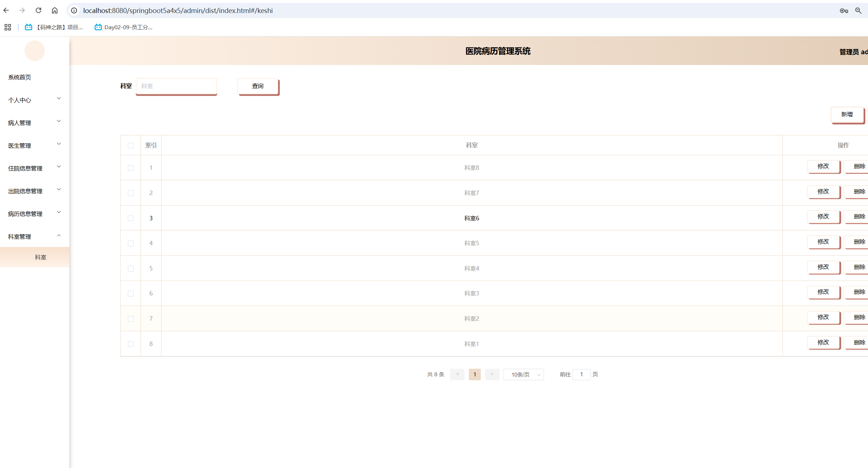Screen dimensions: 868x468
Task: Expand 住院信息管理 with its chevron
Action: 59,166
